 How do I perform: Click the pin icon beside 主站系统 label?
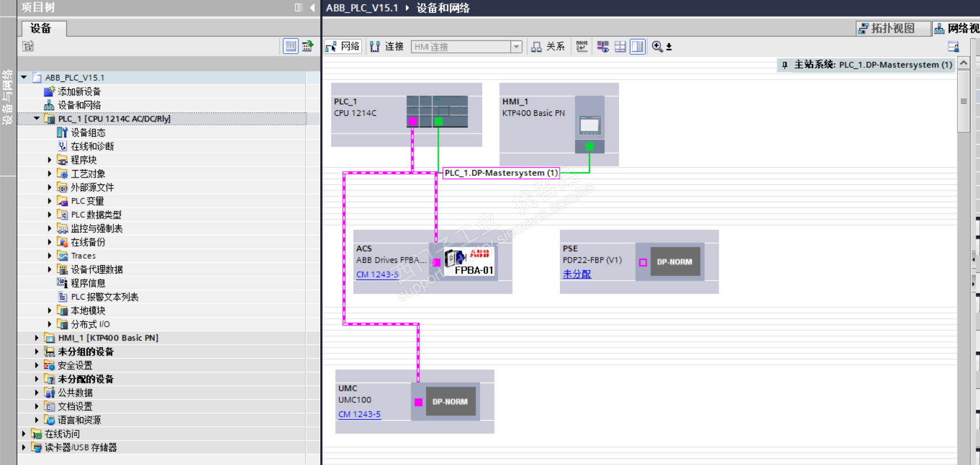(785, 65)
